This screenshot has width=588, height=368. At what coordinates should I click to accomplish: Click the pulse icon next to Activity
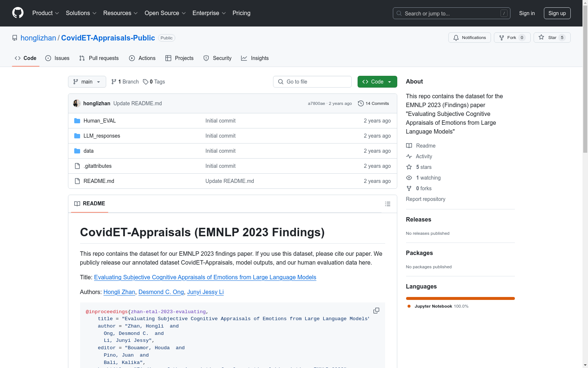tap(409, 156)
